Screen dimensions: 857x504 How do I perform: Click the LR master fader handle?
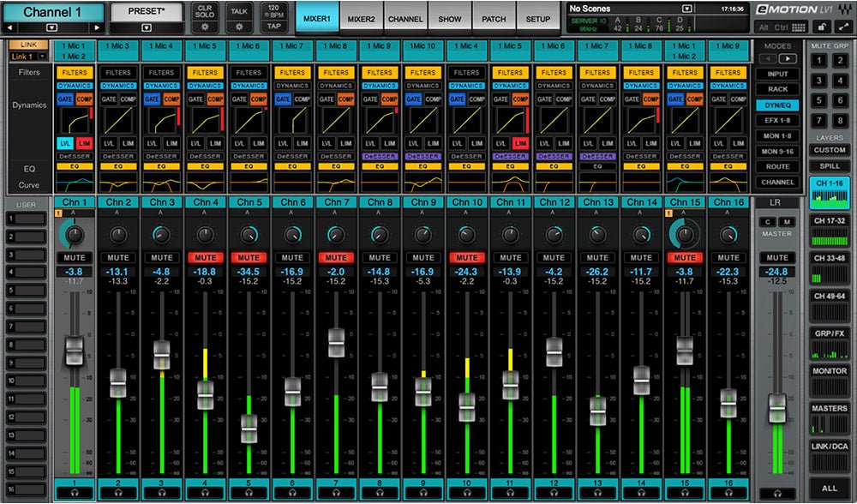[776, 408]
